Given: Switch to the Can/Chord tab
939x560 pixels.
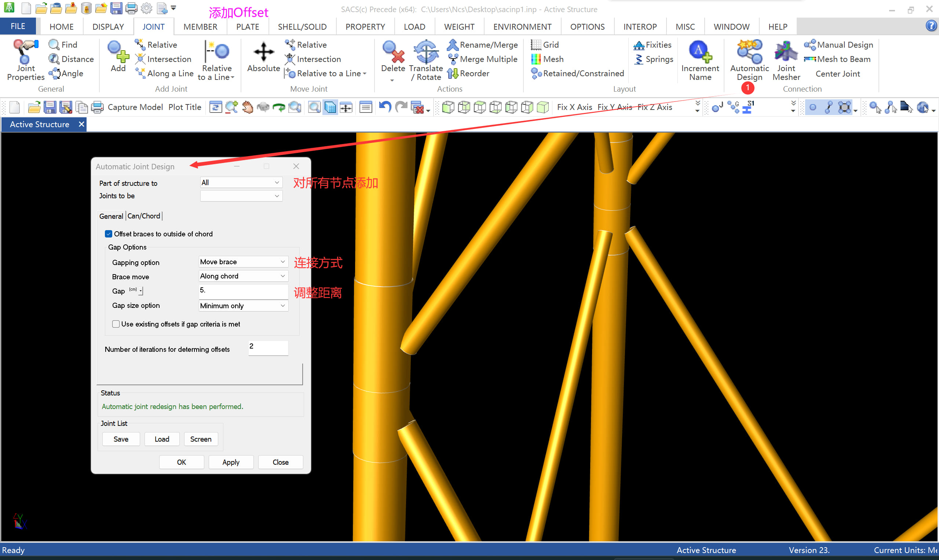Looking at the screenshot, I should 143,216.
